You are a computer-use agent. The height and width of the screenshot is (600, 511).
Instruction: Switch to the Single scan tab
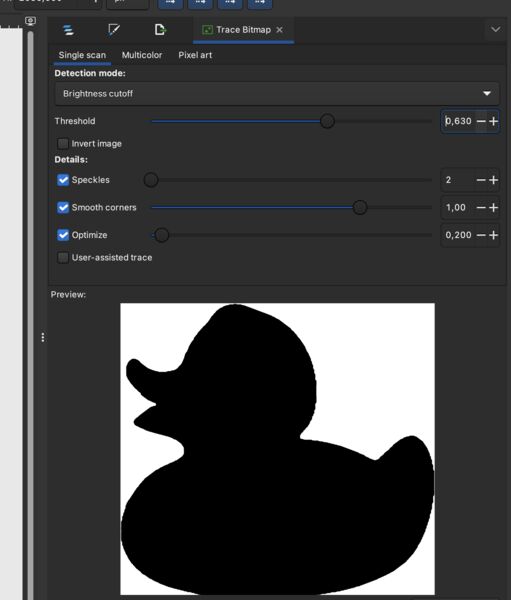point(82,55)
